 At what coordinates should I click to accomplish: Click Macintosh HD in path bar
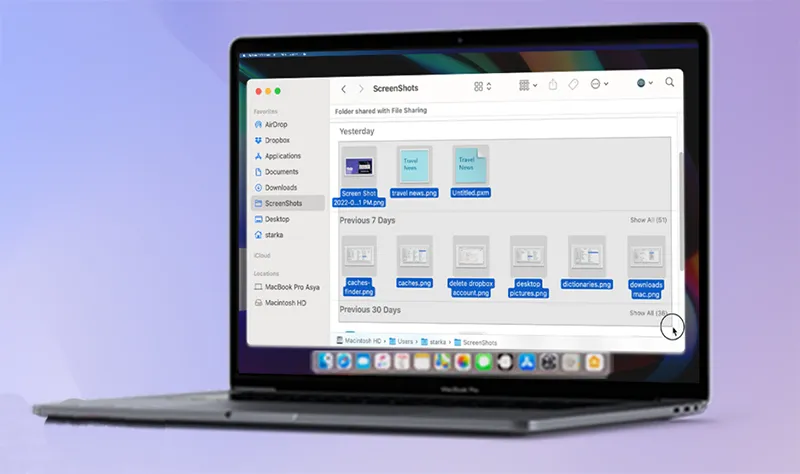(359, 340)
